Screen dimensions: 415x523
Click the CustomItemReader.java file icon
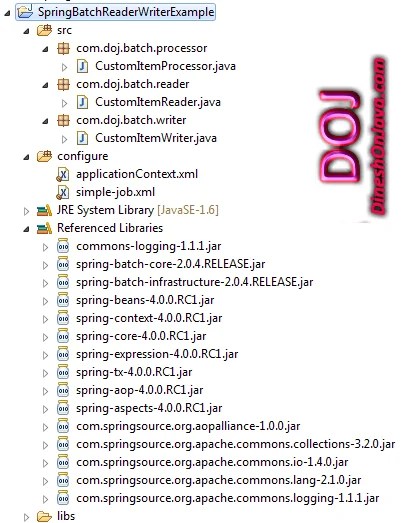click(x=82, y=102)
